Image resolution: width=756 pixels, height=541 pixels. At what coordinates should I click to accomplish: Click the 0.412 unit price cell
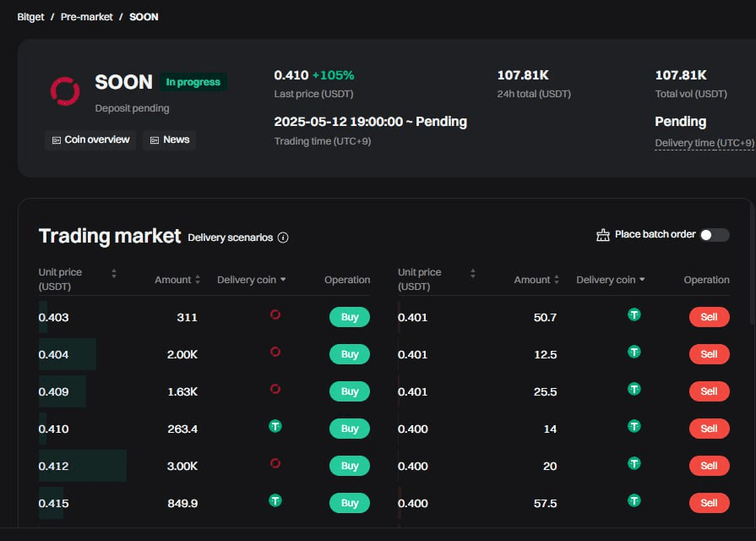[53, 467]
